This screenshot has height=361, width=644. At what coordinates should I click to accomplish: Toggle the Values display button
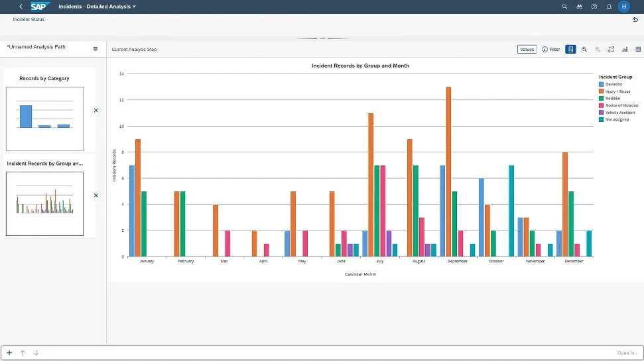(527, 50)
